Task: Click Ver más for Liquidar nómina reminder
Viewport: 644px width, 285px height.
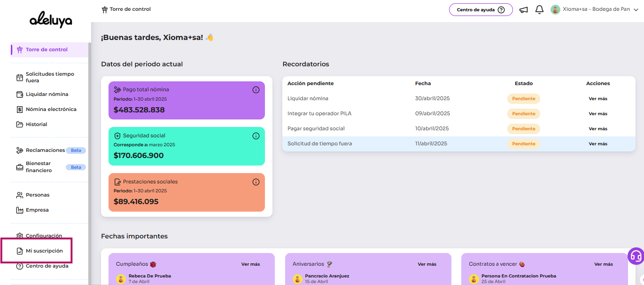Action: (597, 99)
